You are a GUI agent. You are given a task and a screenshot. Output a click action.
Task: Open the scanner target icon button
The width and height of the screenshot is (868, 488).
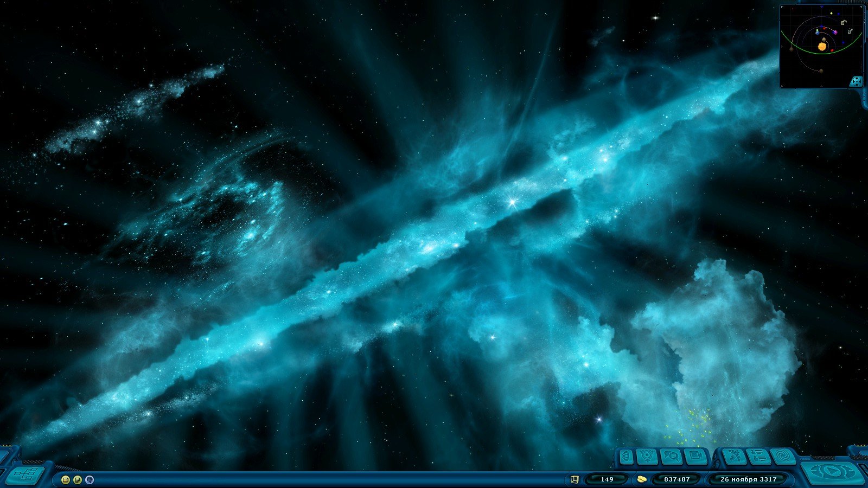(647, 457)
